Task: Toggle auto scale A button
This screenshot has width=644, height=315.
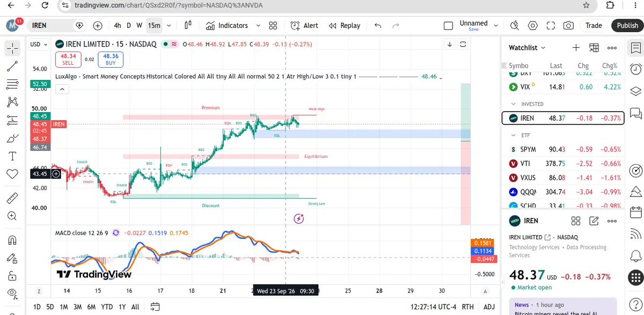Action: click(485, 291)
